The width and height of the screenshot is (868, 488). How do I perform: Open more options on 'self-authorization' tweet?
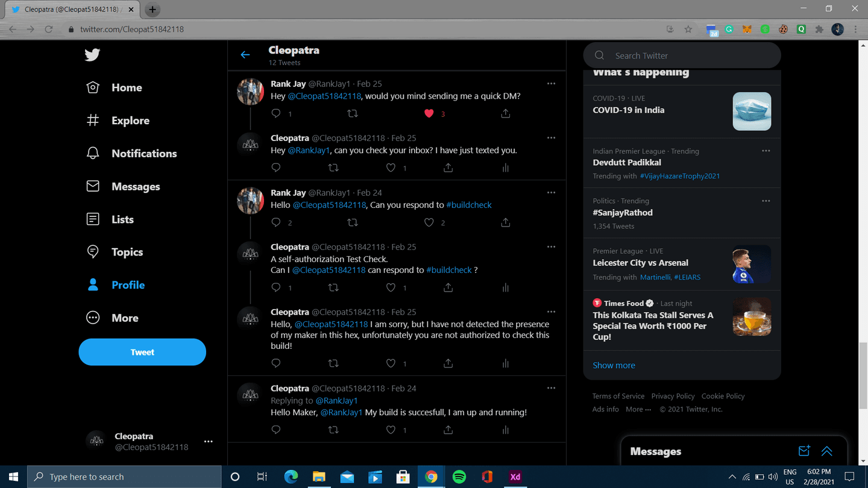[551, 247]
